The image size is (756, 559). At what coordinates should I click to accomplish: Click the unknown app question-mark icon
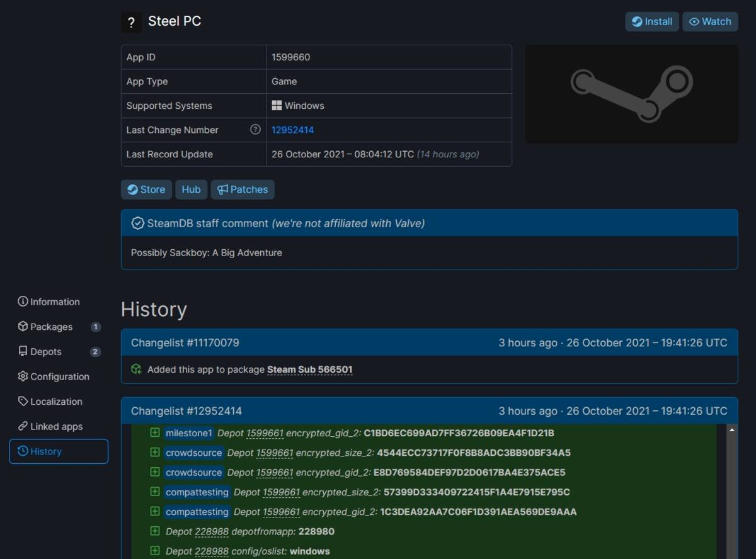pyautogui.click(x=131, y=23)
